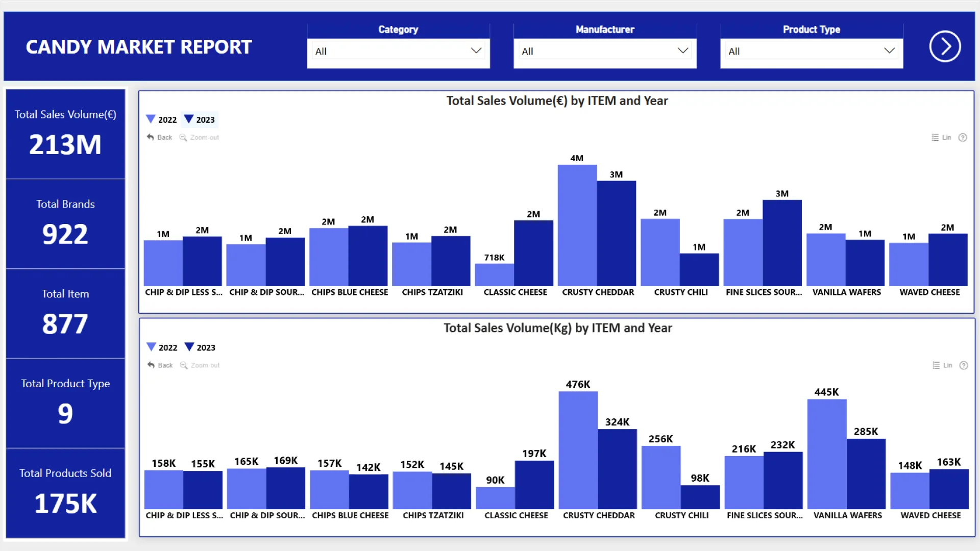The image size is (980, 551).
Task: Click Back in the Sales Volume(€) chart
Action: point(159,137)
